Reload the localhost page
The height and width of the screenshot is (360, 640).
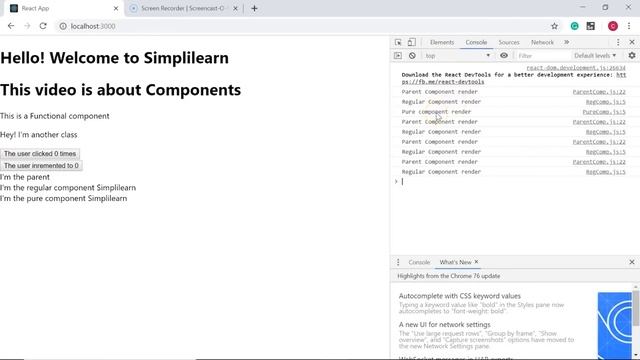coord(43,26)
